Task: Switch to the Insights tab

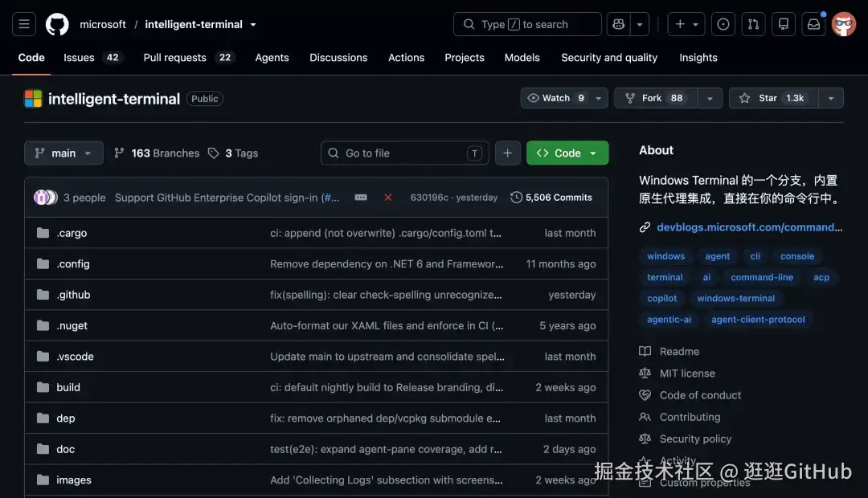Action: click(x=698, y=58)
